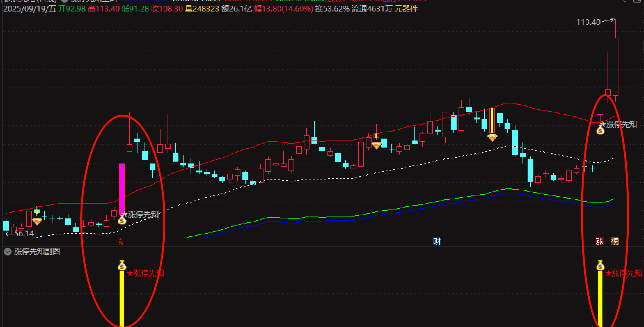Click the money bag below the magenta candle
Screen dimensions: 644x327
pos(122,220)
